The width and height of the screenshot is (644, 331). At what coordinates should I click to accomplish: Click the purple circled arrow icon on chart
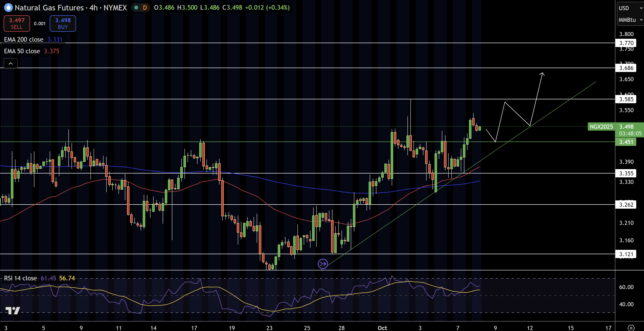[323, 264]
